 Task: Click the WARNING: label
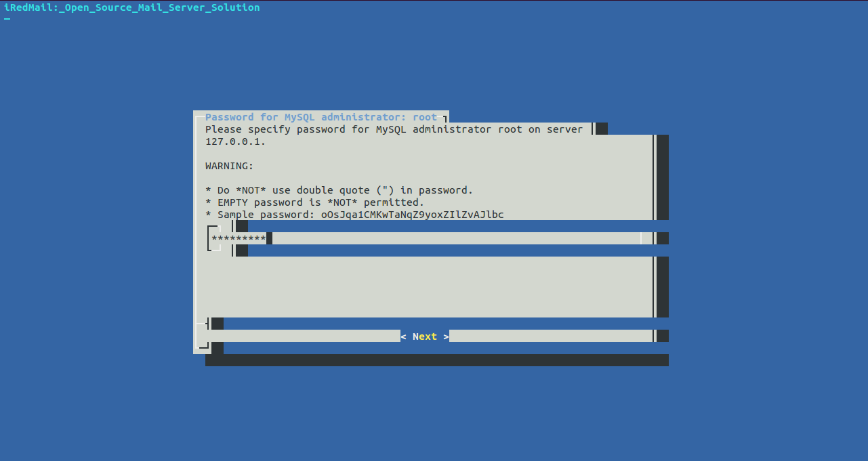pyautogui.click(x=230, y=166)
